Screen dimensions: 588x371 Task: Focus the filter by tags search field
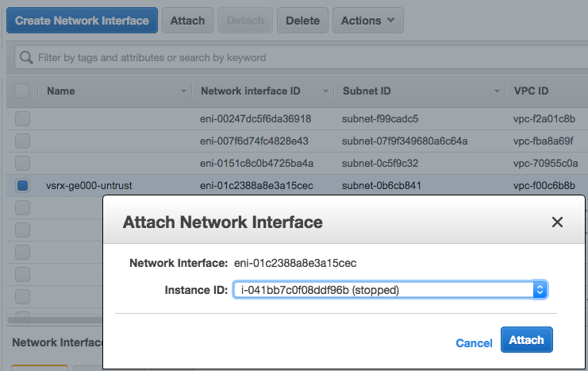302,58
